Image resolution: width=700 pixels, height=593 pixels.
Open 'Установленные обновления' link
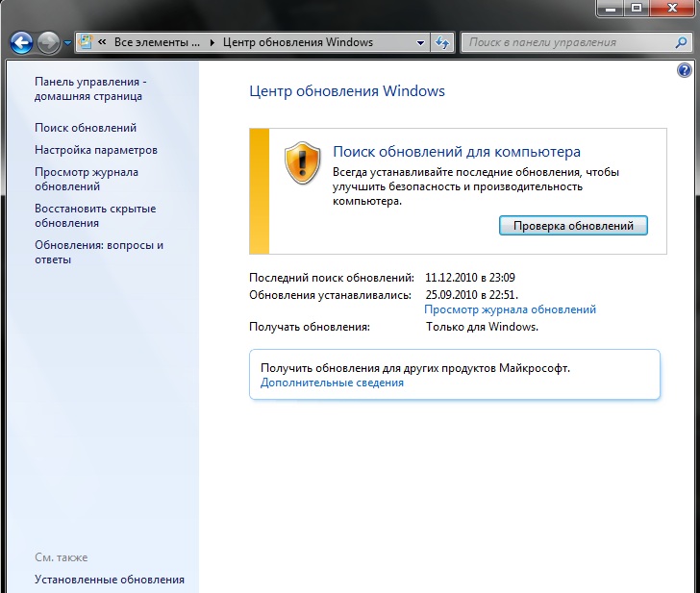110,580
